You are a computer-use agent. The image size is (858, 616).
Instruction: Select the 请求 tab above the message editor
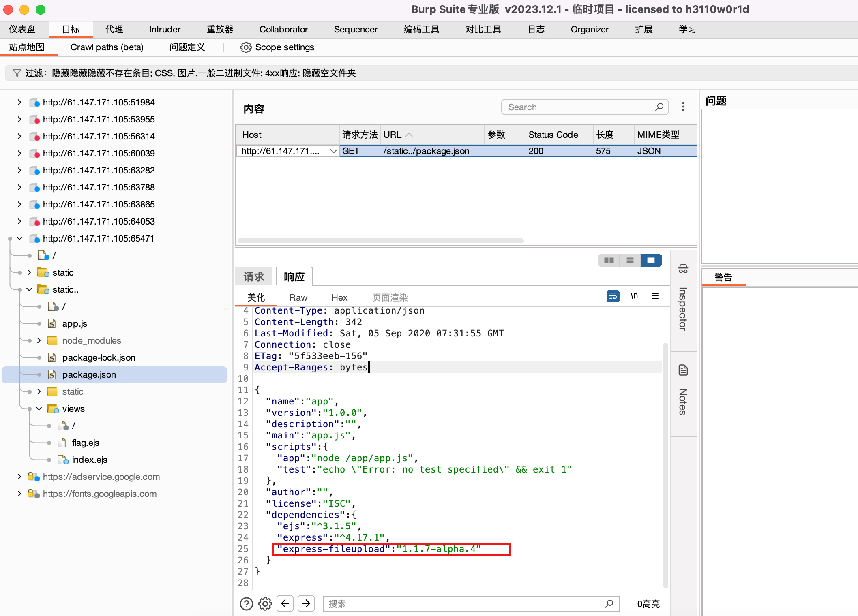tap(254, 276)
